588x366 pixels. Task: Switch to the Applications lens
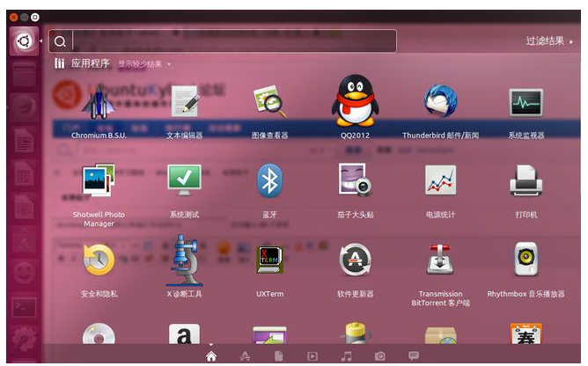245,355
